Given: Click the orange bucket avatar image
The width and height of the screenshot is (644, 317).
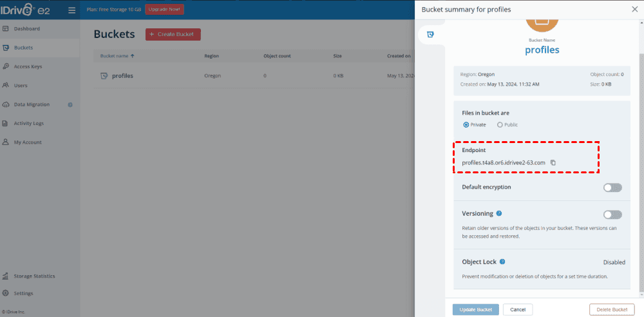Looking at the screenshot, I should click(x=542, y=24).
